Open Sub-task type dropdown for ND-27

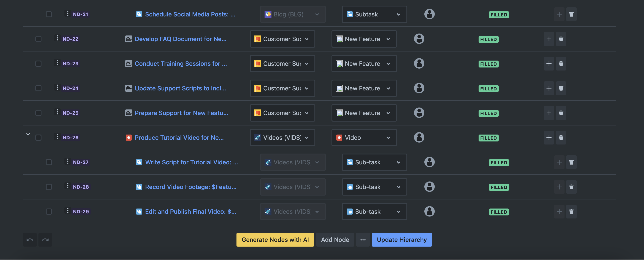coord(374,162)
